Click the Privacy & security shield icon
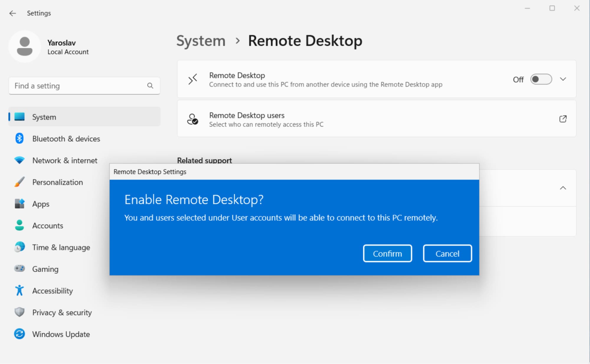 pyautogui.click(x=19, y=312)
